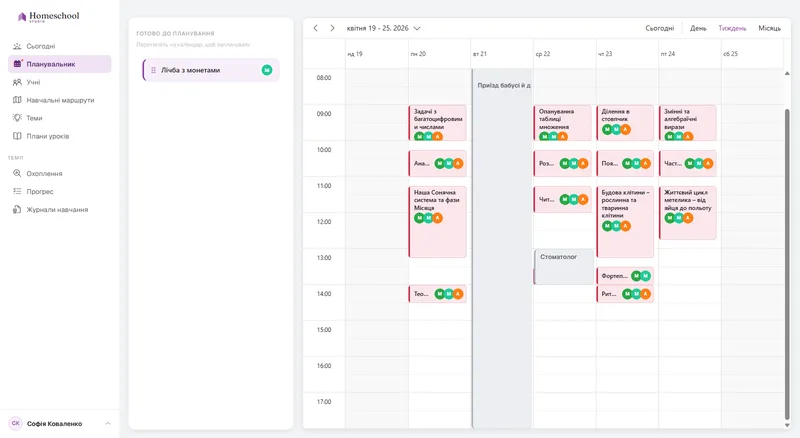The width and height of the screenshot is (800, 438).
Task: Click the Сьогодні button in calendar header
Action: pos(660,28)
